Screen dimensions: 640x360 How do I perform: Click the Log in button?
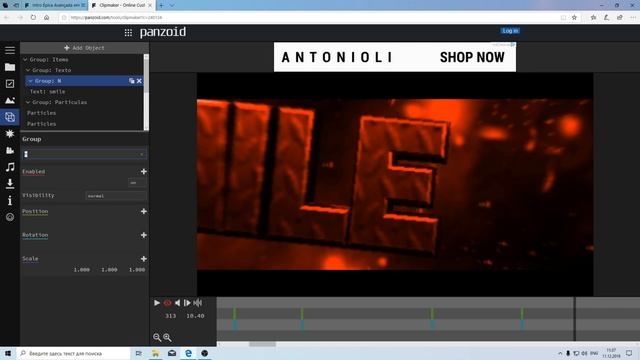510,31
